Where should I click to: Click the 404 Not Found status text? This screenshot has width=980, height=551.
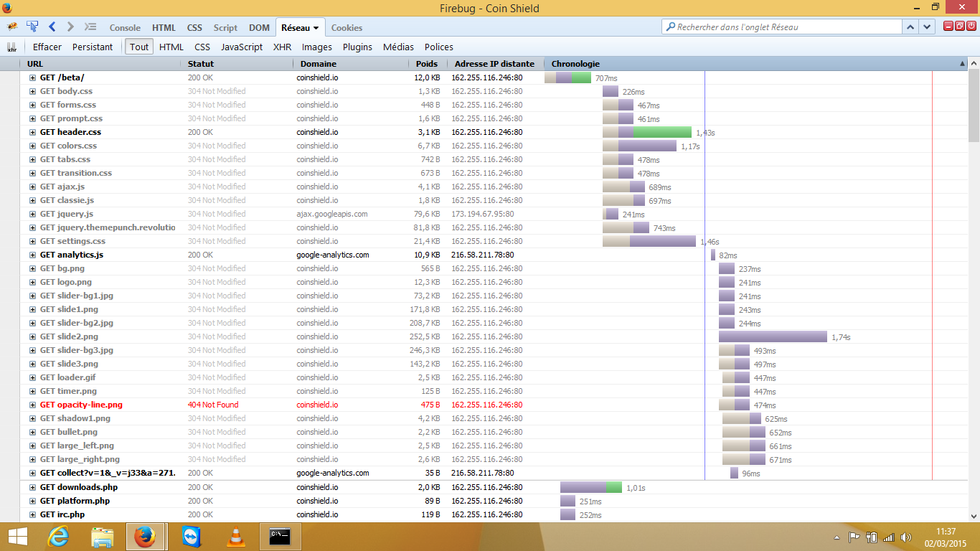point(213,405)
